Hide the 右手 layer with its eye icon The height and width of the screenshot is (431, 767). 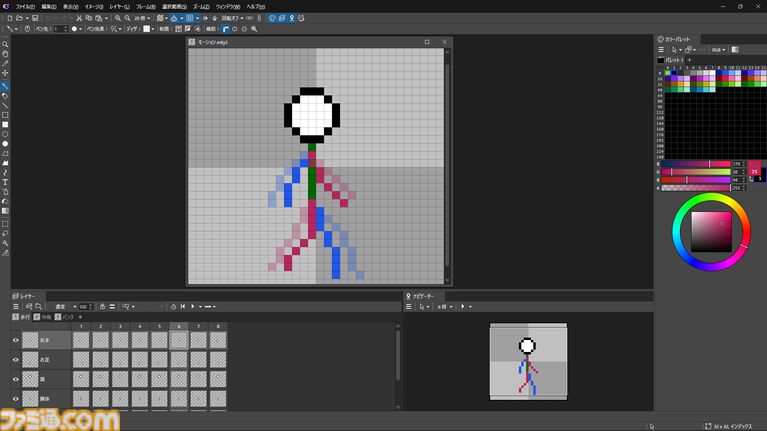(16, 340)
